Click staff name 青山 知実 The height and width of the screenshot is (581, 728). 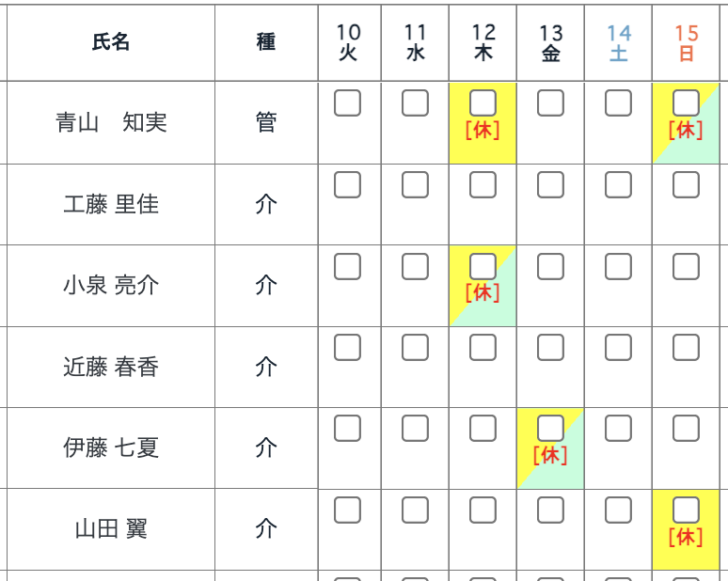tap(111, 123)
